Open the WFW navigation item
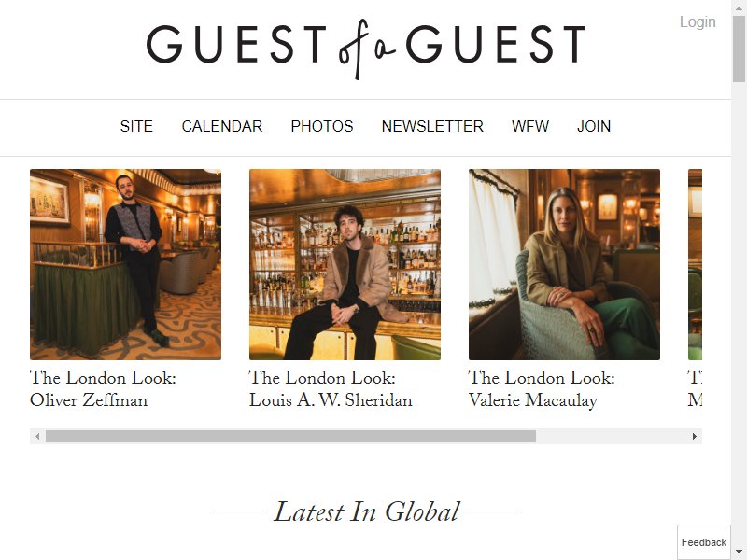The height and width of the screenshot is (560, 747). [530, 126]
